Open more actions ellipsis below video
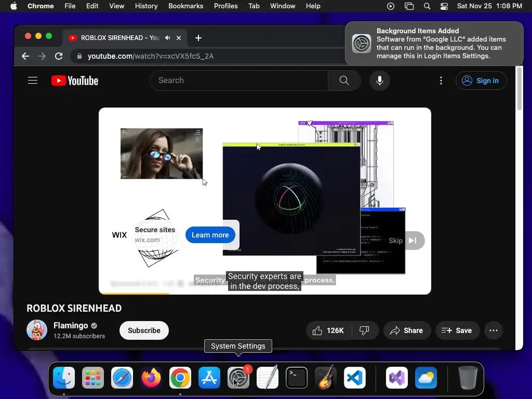The width and height of the screenshot is (532, 399). [x=494, y=330]
